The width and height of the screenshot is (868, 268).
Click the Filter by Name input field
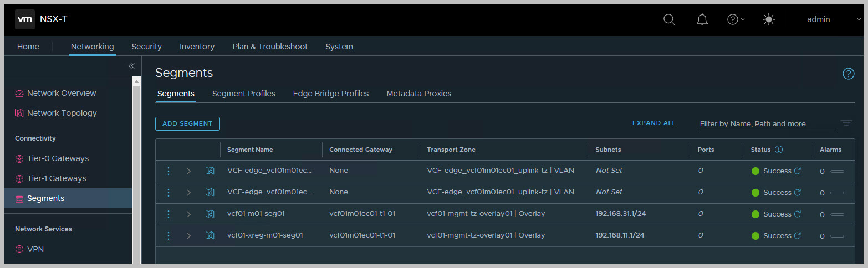[x=765, y=123]
